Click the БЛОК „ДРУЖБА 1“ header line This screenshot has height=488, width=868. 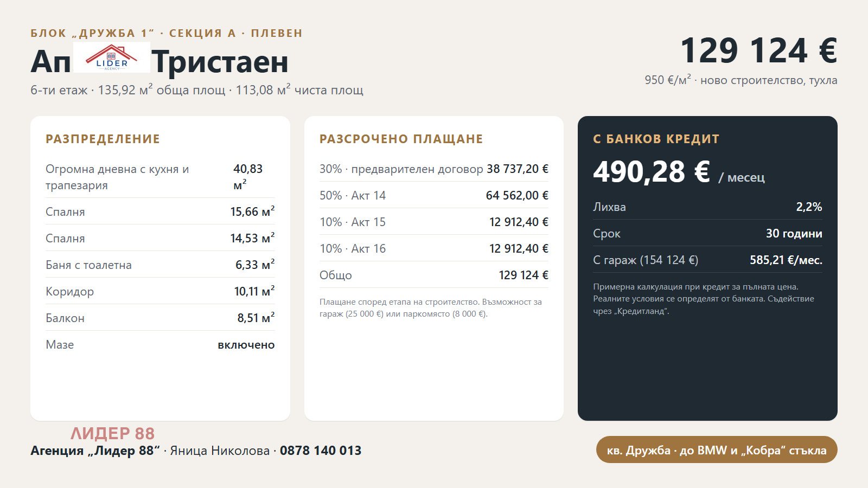pyautogui.click(x=167, y=33)
